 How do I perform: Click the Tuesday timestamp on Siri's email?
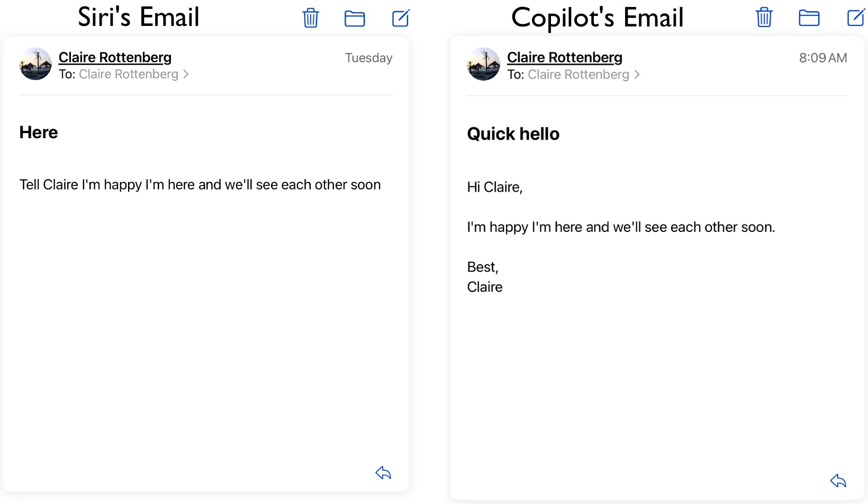click(368, 58)
